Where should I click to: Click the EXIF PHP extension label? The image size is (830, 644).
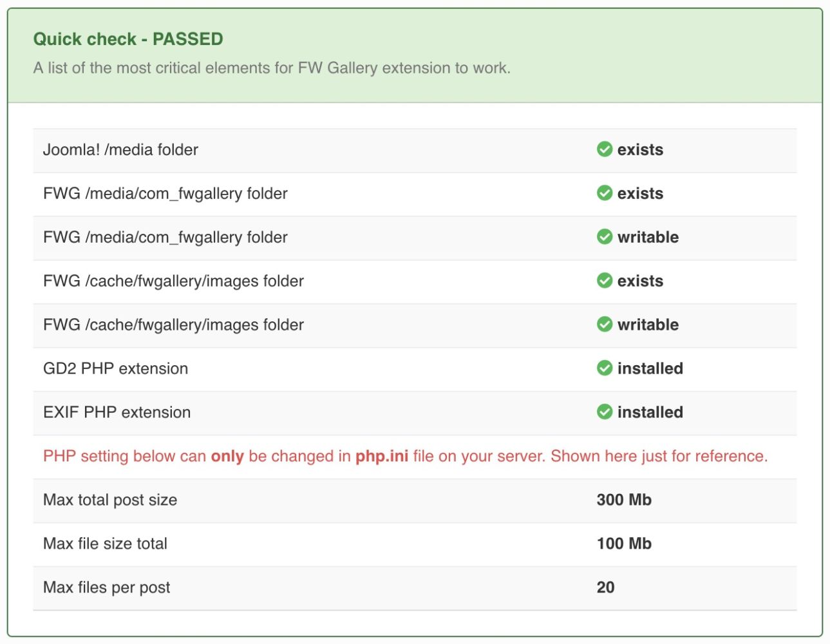(117, 413)
